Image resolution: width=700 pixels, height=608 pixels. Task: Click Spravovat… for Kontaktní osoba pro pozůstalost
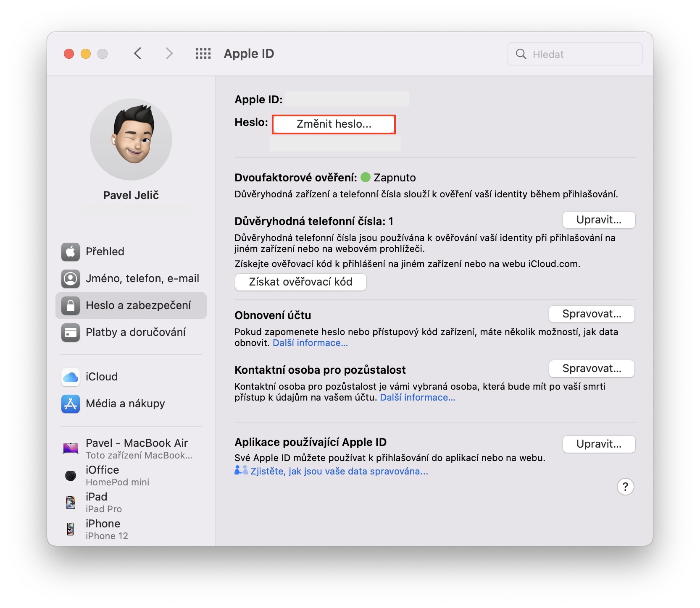point(592,369)
